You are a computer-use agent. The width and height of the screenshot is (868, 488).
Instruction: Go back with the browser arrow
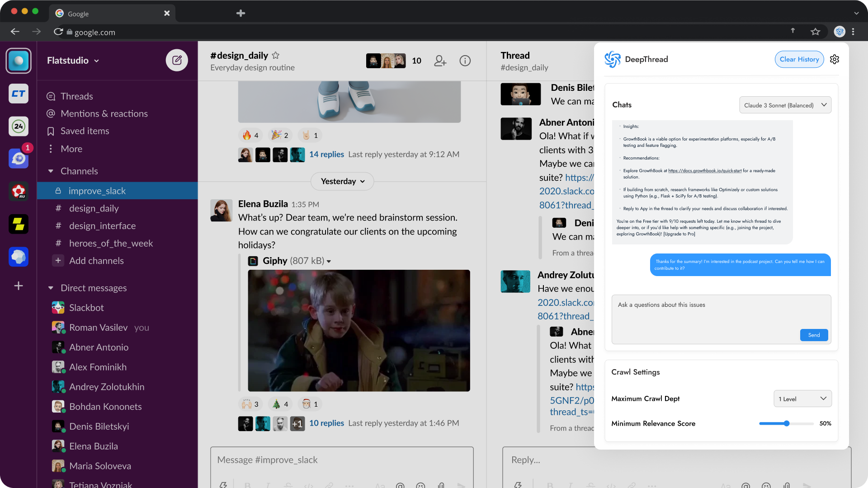pos(15,32)
